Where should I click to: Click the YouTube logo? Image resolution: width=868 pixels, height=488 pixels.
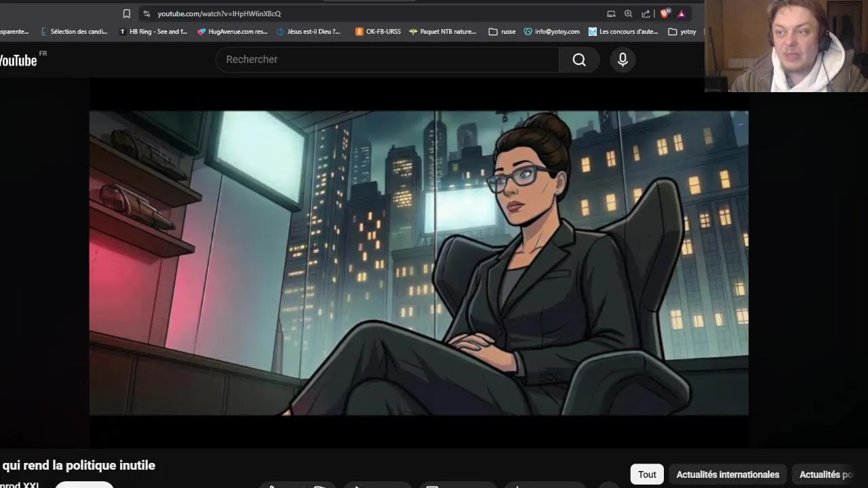pos(18,60)
